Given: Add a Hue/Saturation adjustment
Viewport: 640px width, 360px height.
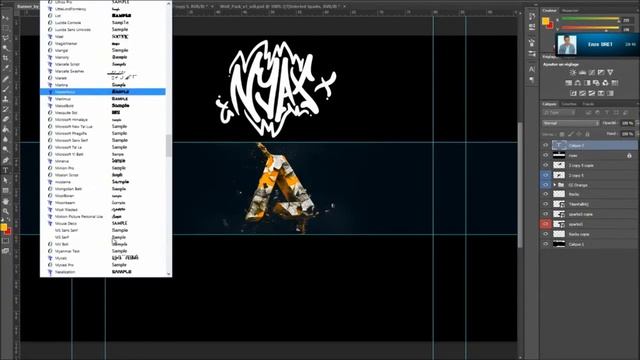Looking at the screenshot, I should click(569, 83).
